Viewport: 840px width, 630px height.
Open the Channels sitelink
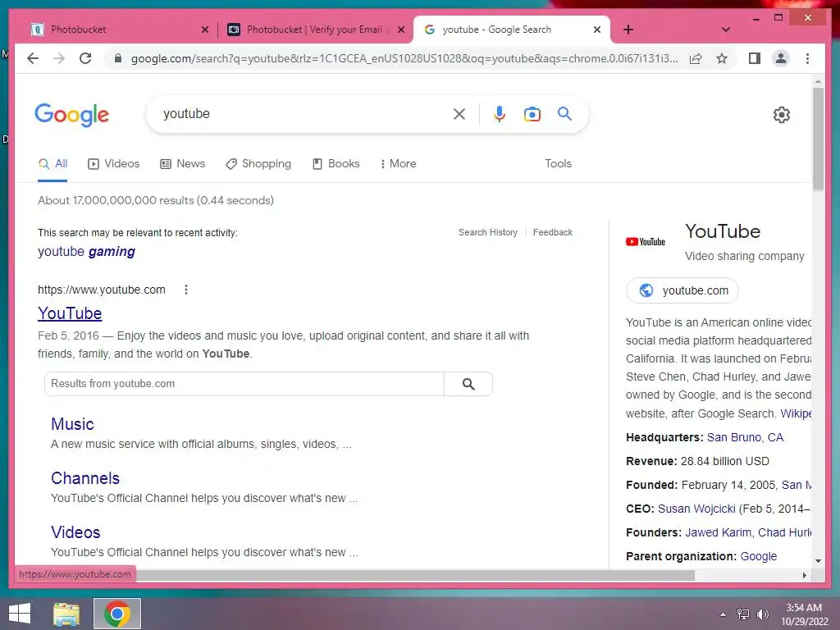(x=85, y=478)
